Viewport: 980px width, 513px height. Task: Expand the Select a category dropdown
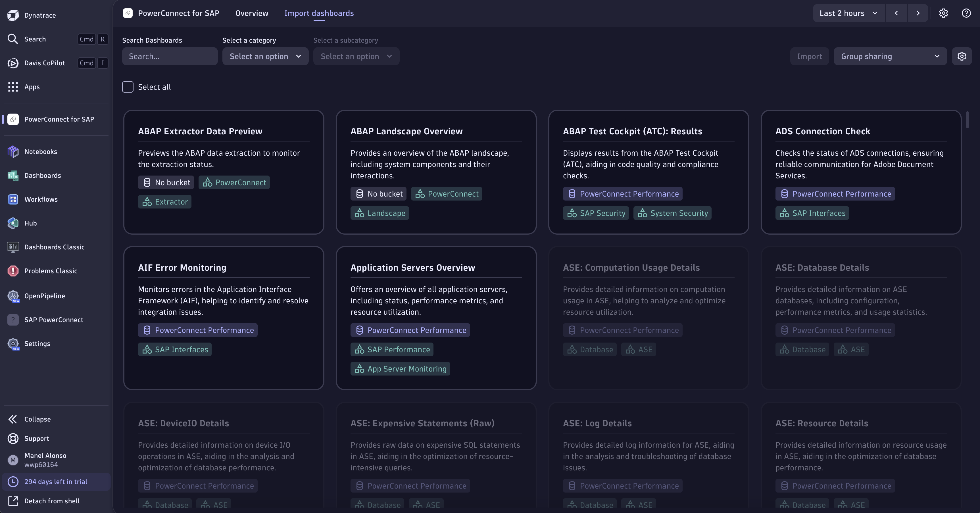[x=265, y=56]
